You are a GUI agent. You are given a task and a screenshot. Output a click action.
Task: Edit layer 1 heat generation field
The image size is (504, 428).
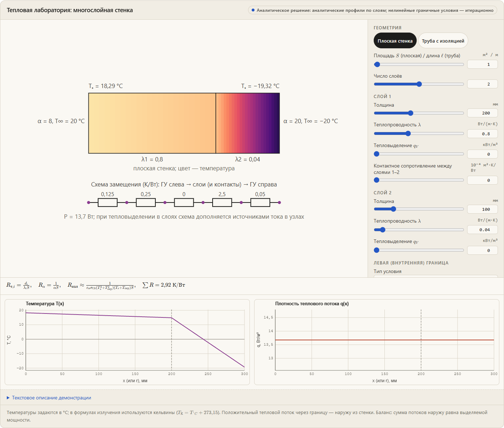coord(483,154)
